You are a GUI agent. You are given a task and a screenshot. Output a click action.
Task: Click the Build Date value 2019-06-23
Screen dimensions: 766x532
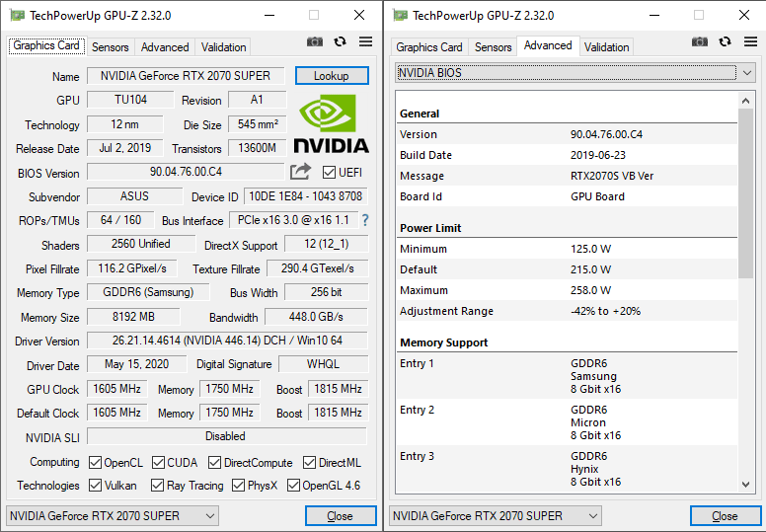click(598, 155)
